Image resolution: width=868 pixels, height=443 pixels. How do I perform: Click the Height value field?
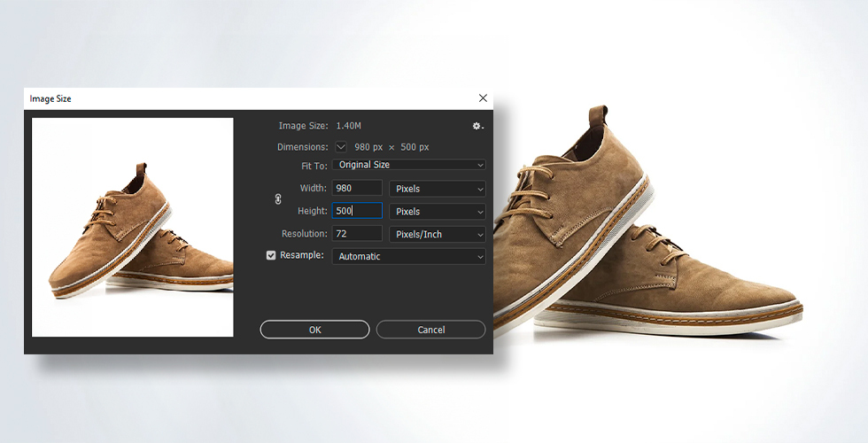(x=357, y=211)
